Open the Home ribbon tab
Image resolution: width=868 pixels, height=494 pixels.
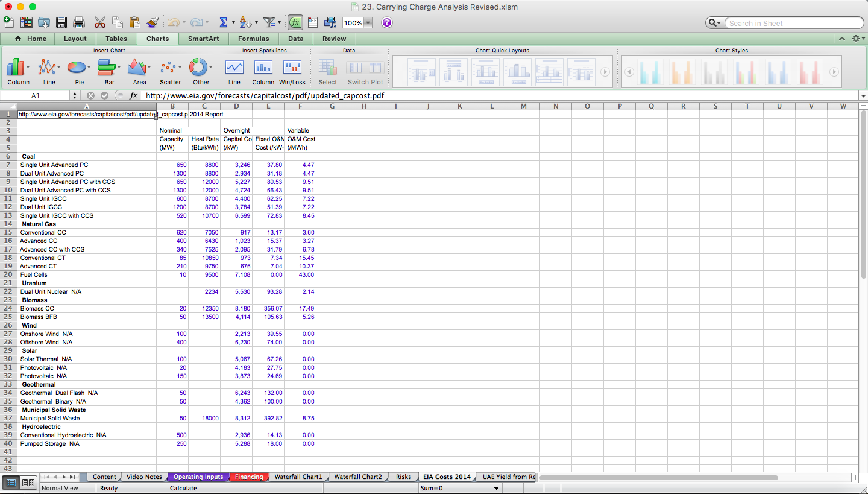click(x=31, y=39)
